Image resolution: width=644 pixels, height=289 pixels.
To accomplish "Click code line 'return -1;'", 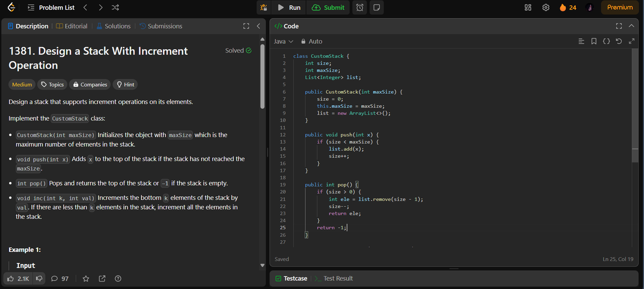I will point(332,227).
